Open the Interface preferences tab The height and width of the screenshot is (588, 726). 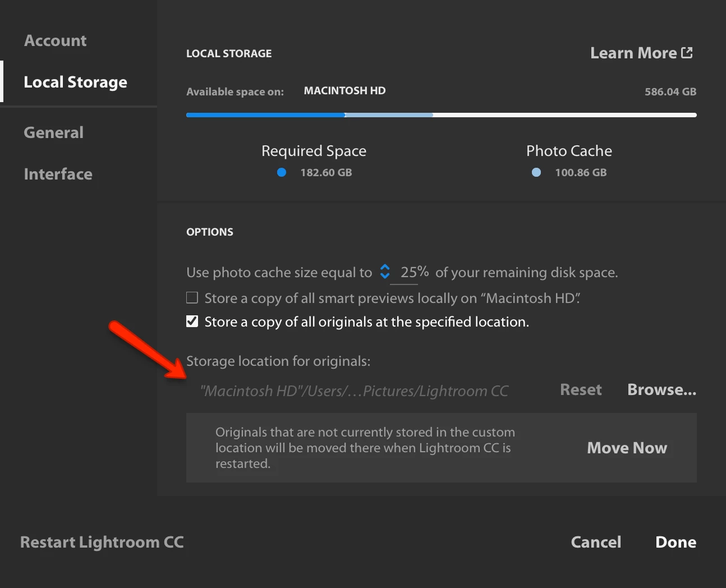click(x=58, y=174)
